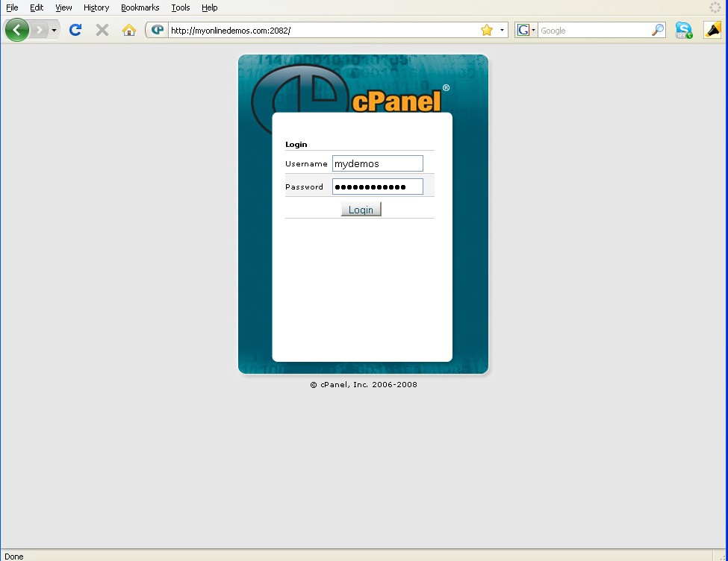The width and height of the screenshot is (728, 561).
Task: Open the Edit menu
Action: tap(37, 7)
